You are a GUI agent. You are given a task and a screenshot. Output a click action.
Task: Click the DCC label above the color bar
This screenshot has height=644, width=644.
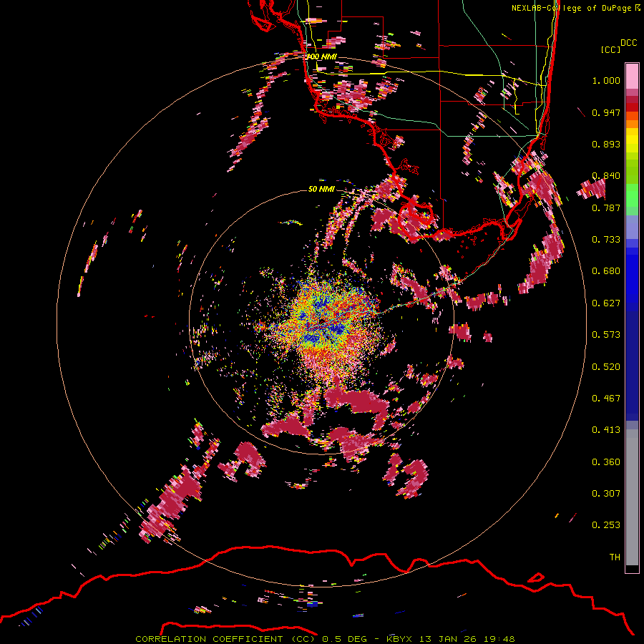tap(628, 43)
